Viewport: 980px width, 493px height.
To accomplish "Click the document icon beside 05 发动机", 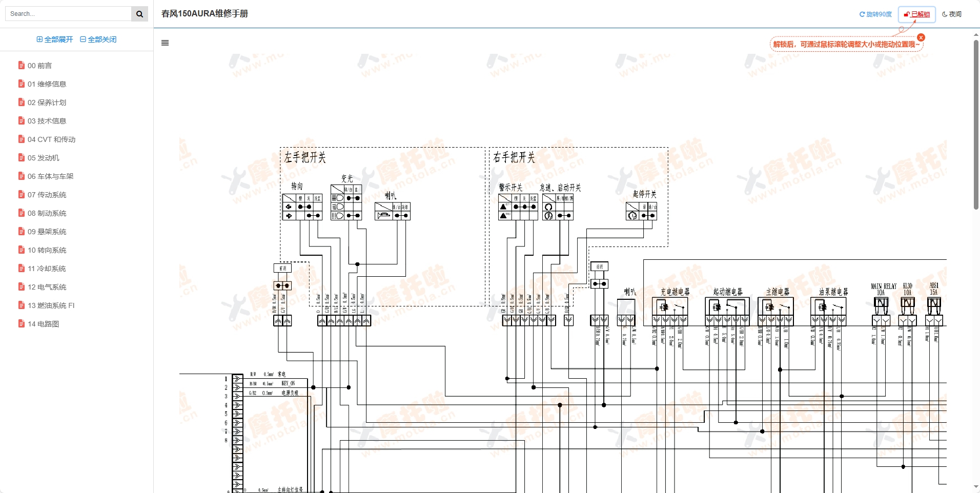I will [22, 158].
